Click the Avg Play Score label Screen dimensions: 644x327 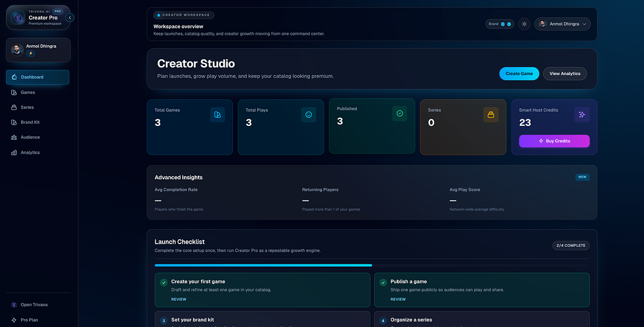[x=465, y=190]
